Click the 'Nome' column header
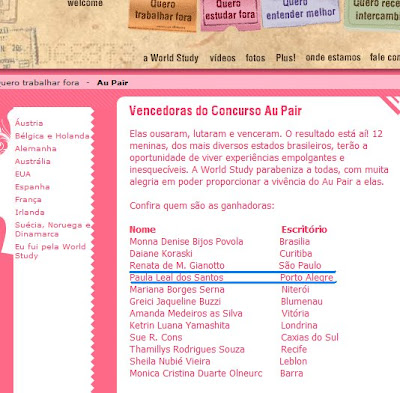Viewport: 400px width, 393px height. coord(142,229)
